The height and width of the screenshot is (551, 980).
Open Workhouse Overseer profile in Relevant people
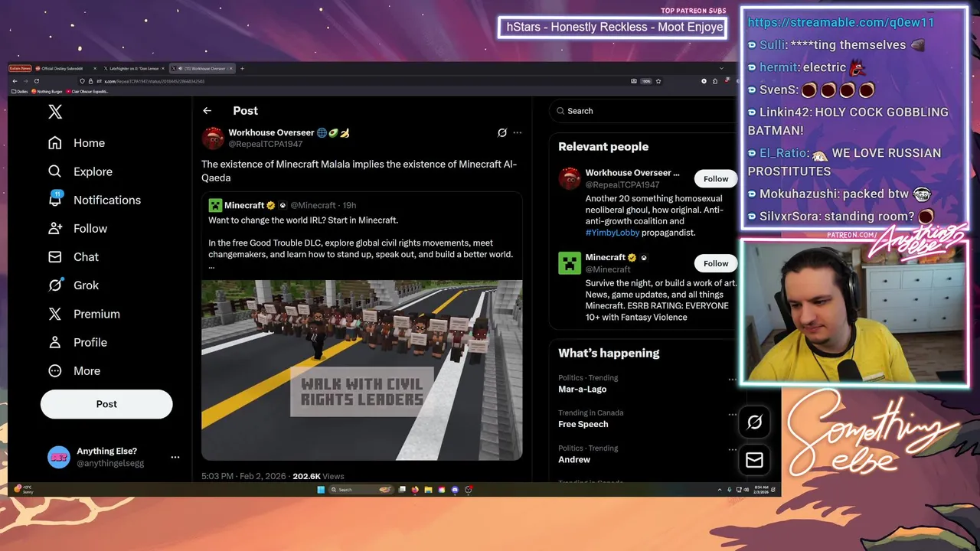click(x=632, y=173)
